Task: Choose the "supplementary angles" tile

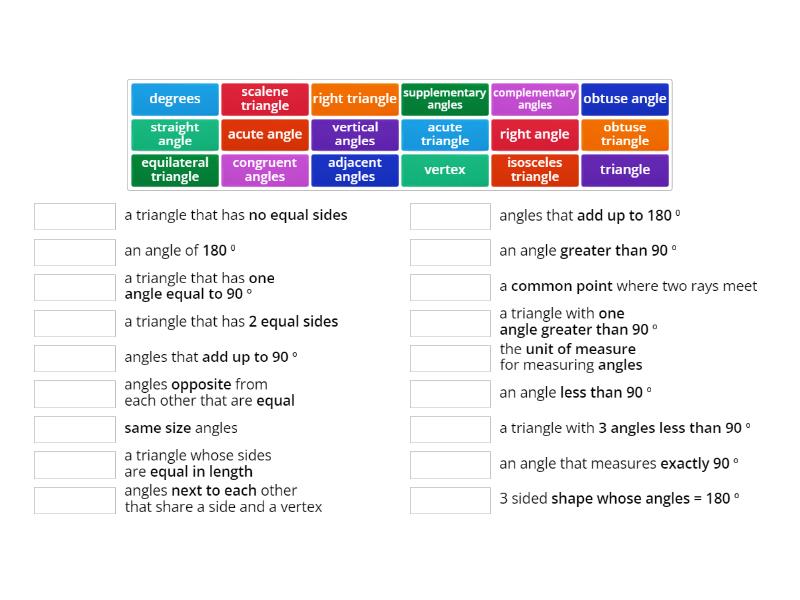Action: coord(444,98)
